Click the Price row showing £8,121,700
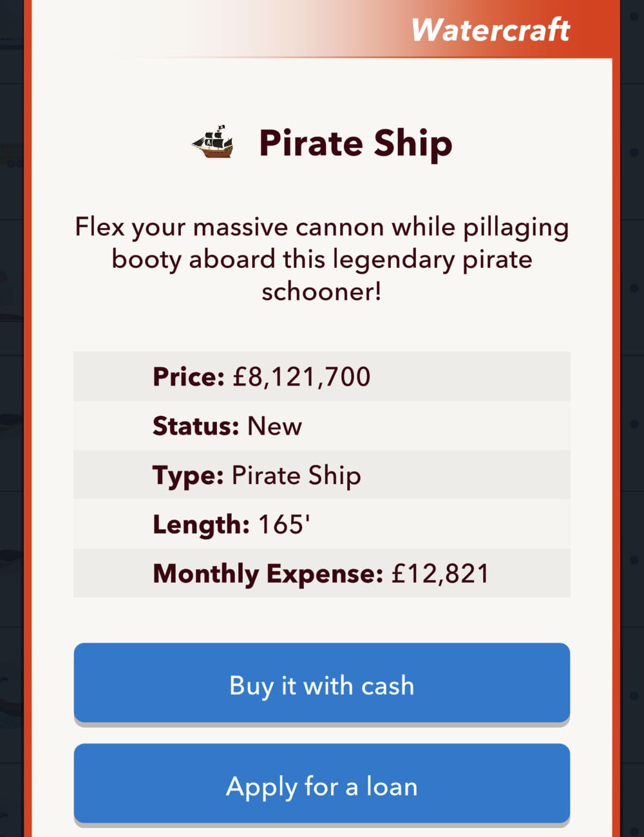This screenshot has width=644, height=837. point(322,377)
